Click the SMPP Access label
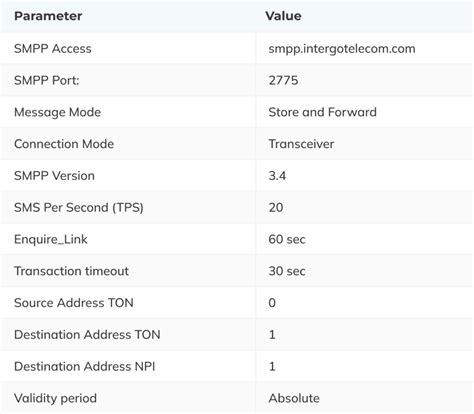 (53, 49)
